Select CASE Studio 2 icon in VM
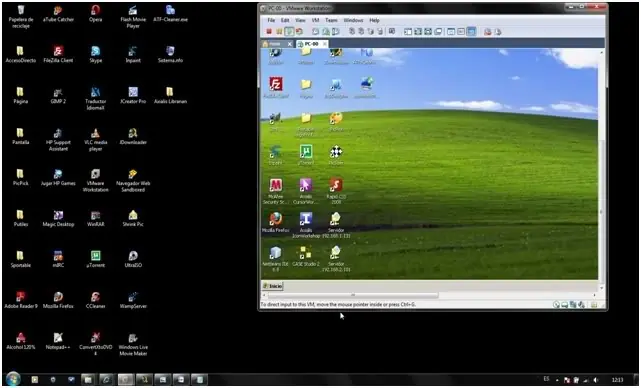This screenshot has height=388, width=641. [x=306, y=256]
